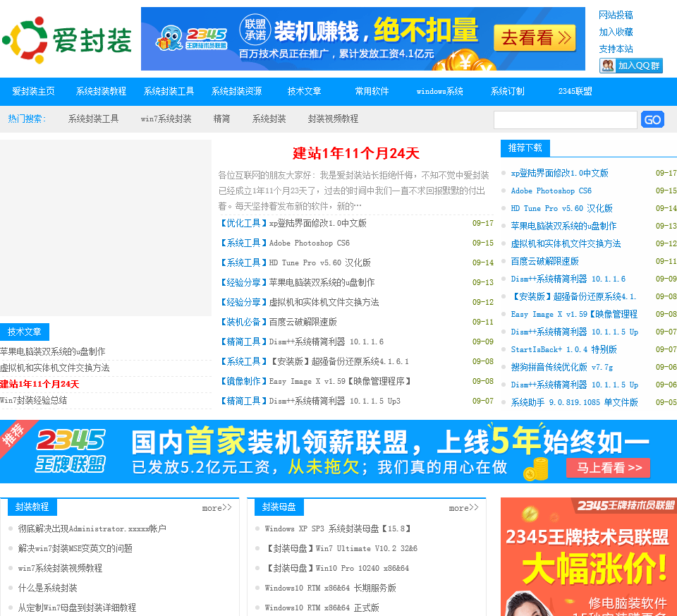Viewport: 677px width, 616px height.
Task: Open left article Win7封装经验总结
Action: coord(34,401)
